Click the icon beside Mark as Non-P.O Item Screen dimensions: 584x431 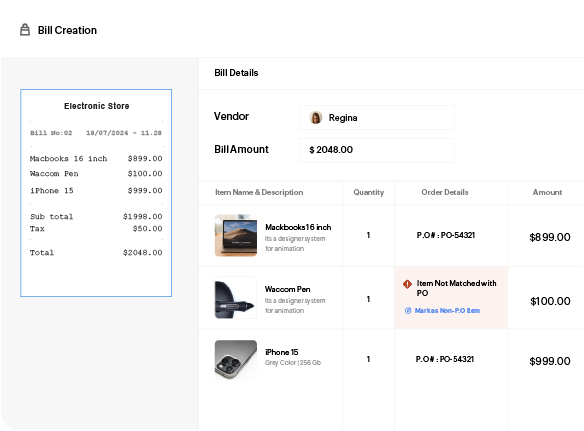tap(408, 311)
